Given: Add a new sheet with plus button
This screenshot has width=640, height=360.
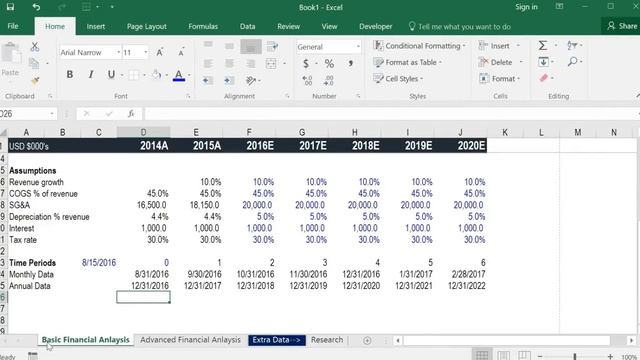Looking at the screenshot, I should (367, 340).
